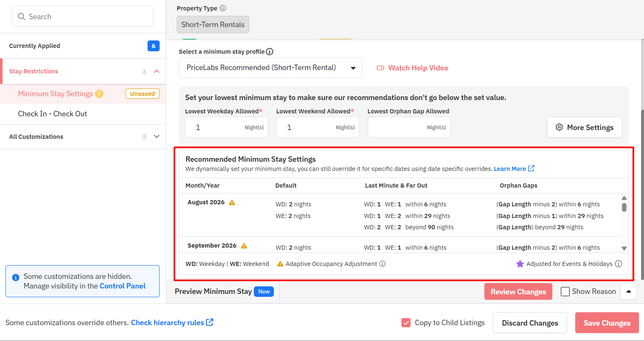The width and height of the screenshot is (644, 341).
Task: Click the Lowest Weekday Allowed input
Action: 226,127
